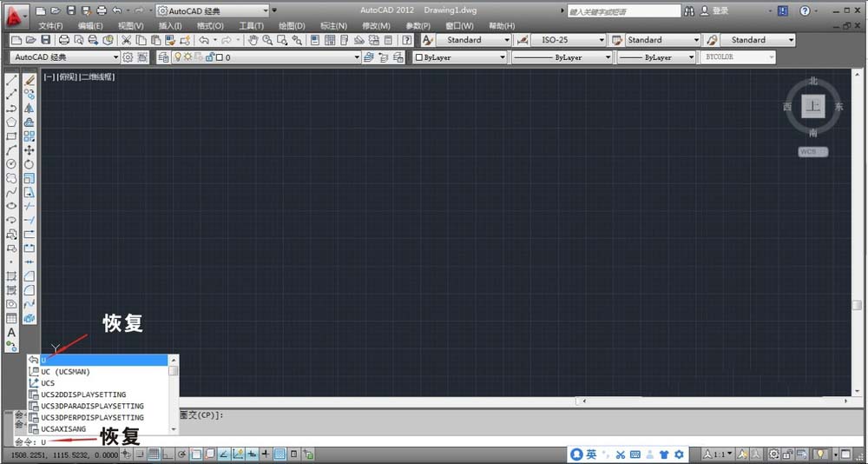868x464 pixels.
Task: Open the 帮助(H) menu
Action: [x=502, y=26]
